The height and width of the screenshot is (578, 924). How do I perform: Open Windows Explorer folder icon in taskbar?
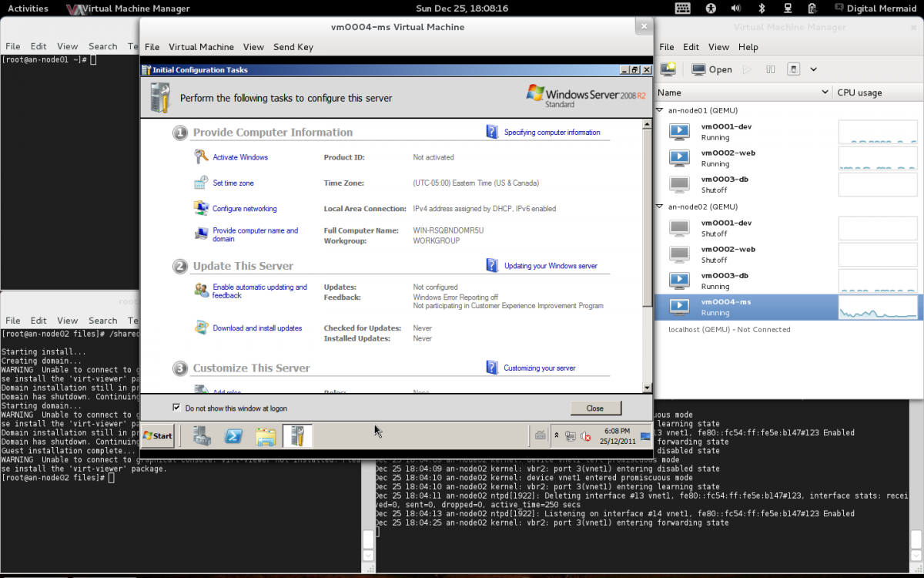coord(266,436)
